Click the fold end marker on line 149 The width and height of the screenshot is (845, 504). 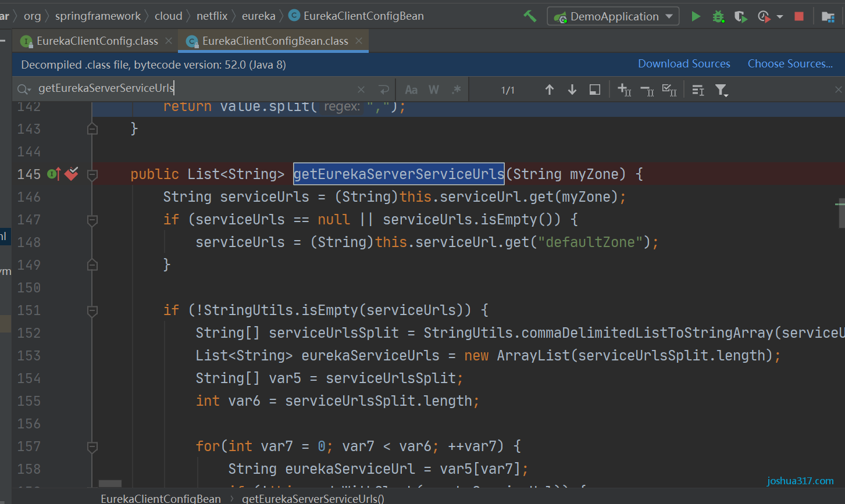[92, 265]
